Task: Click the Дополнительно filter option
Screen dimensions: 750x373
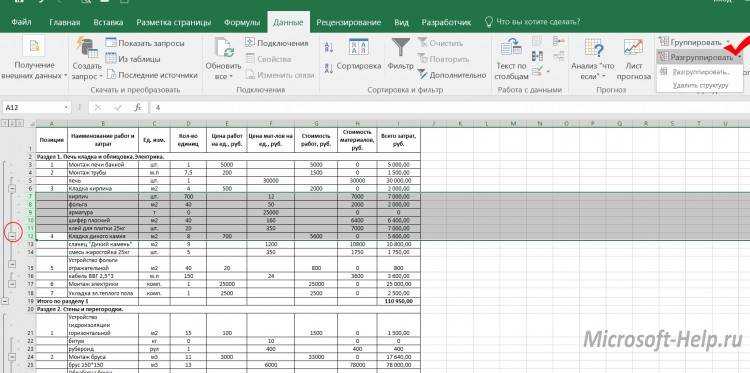Action: pos(452,75)
